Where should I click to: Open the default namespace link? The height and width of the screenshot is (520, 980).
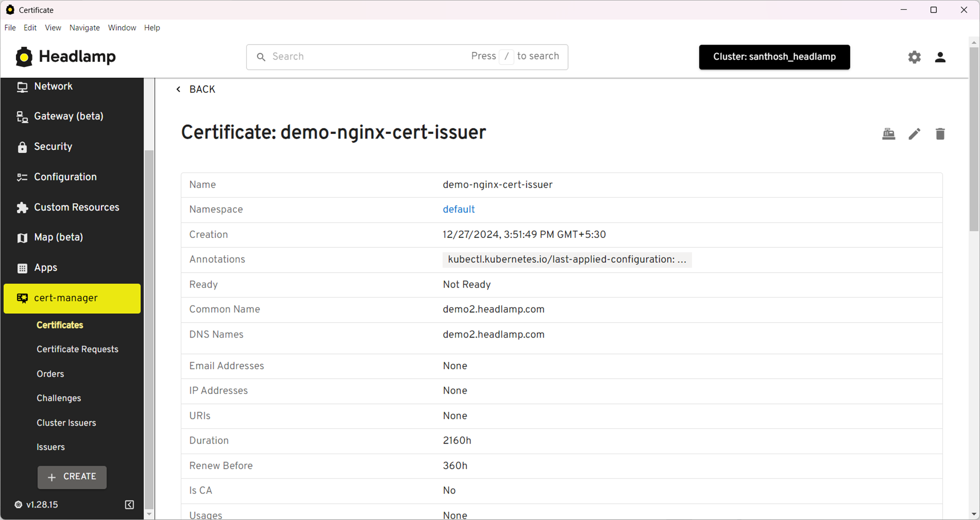[x=459, y=210]
